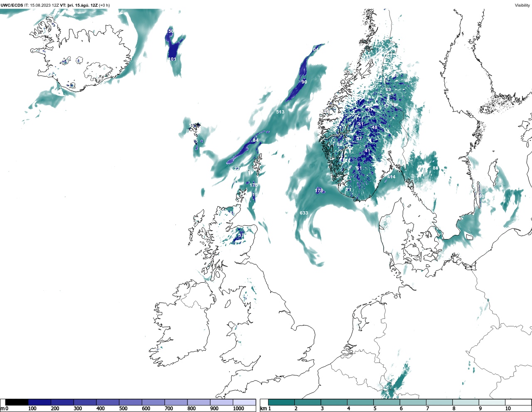Click the '500' label on the metre scale
532x412 pixels.
tap(123, 409)
